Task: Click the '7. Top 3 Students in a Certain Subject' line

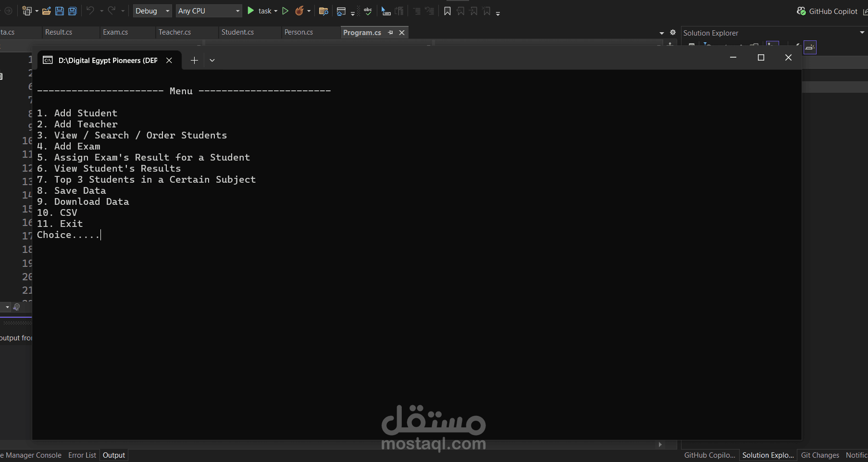Action: pos(146,179)
